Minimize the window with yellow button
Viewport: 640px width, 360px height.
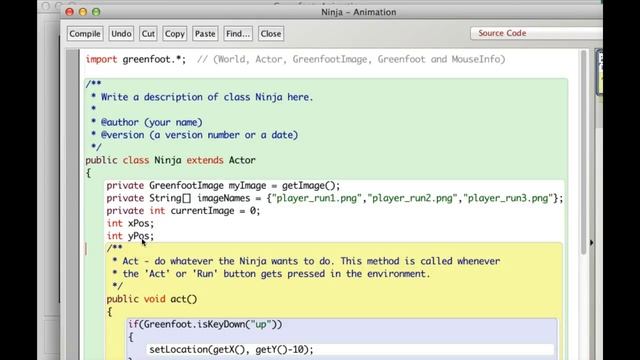pos(83,12)
